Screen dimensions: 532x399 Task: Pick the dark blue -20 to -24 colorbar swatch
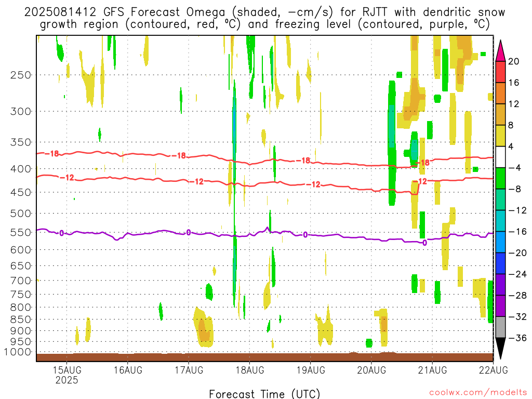[x=500, y=263]
